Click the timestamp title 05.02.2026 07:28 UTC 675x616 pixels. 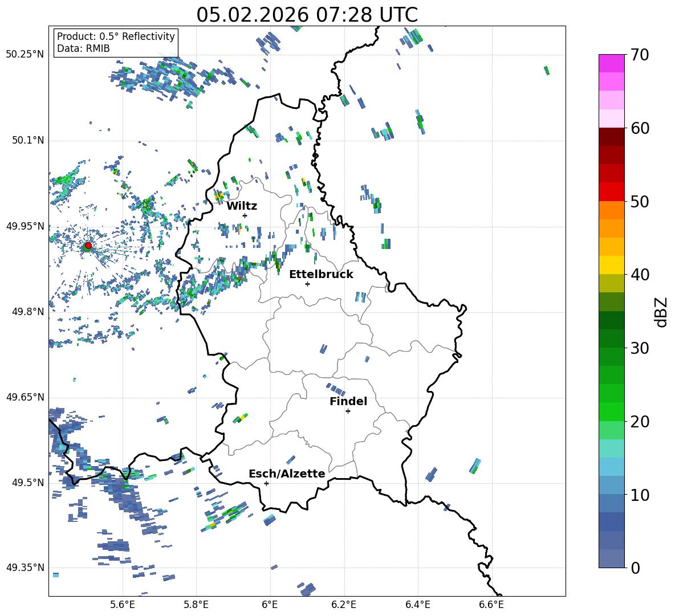(x=307, y=15)
